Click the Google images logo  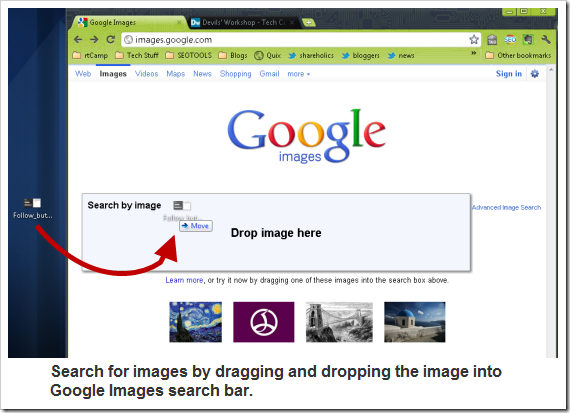click(306, 136)
